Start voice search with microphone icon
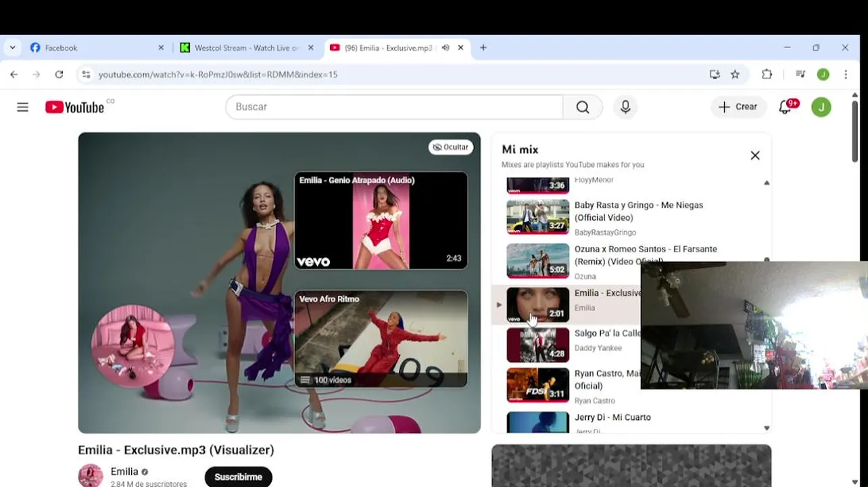 tap(625, 107)
